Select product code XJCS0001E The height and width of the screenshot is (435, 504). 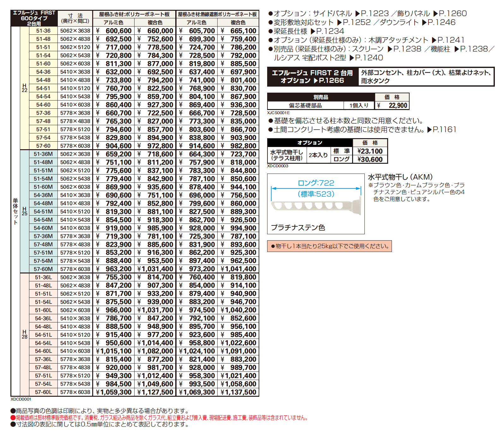tap(278, 113)
